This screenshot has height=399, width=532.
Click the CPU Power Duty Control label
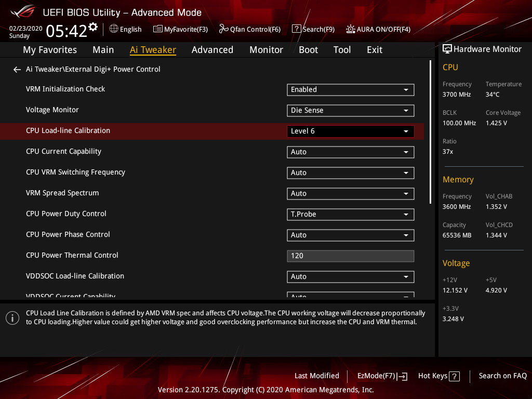[x=66, y=214]
